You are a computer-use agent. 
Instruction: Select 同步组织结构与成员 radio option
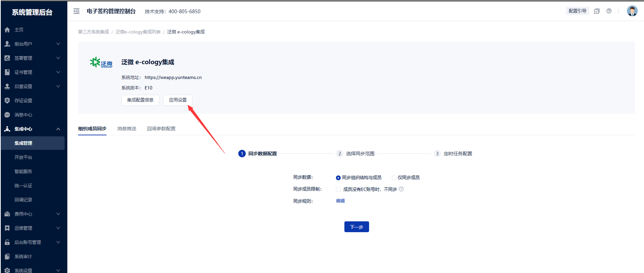coord(338,178)
